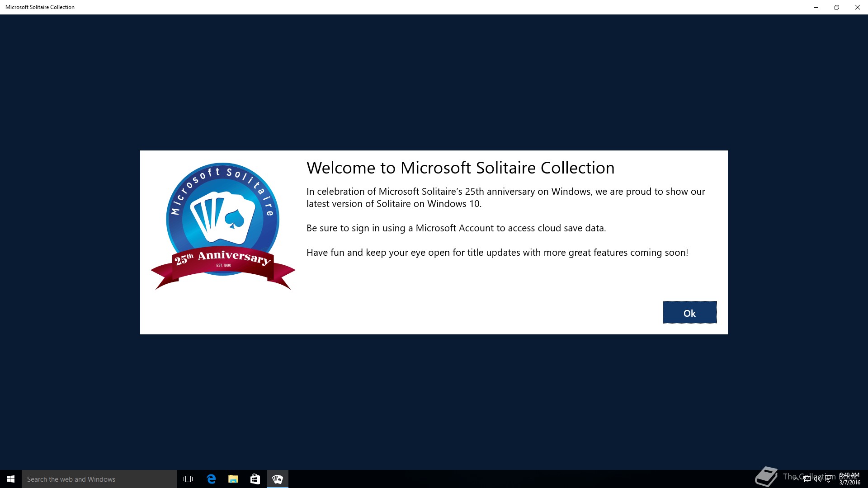Launch Microsoft Edge from the taskbar
The image size is (868, 488).
click(x=211, y=479)
